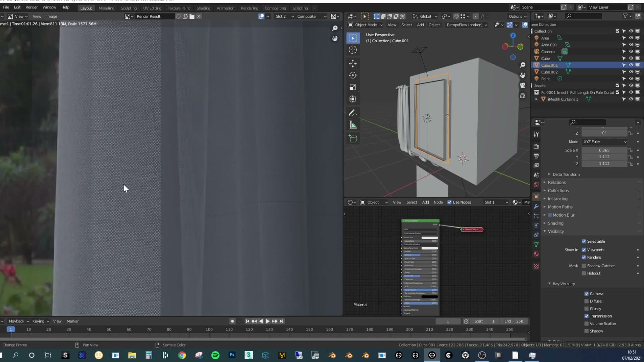Toggle the Selectable checkbox

584,241
